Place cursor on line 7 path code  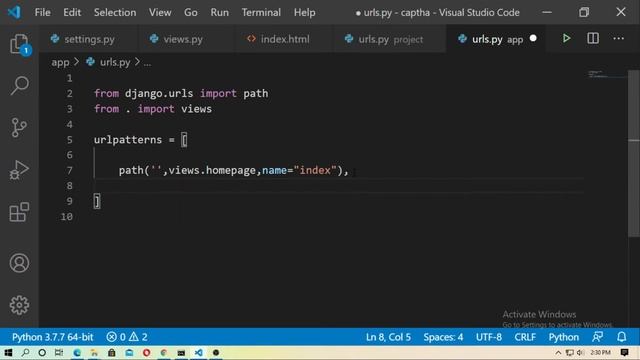(x=234, y=170)
